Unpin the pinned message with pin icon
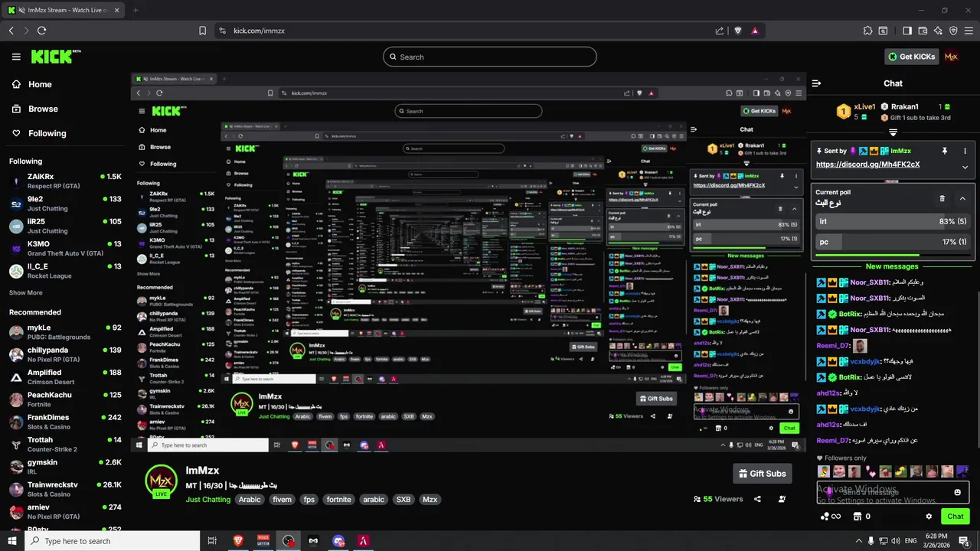 945,152
